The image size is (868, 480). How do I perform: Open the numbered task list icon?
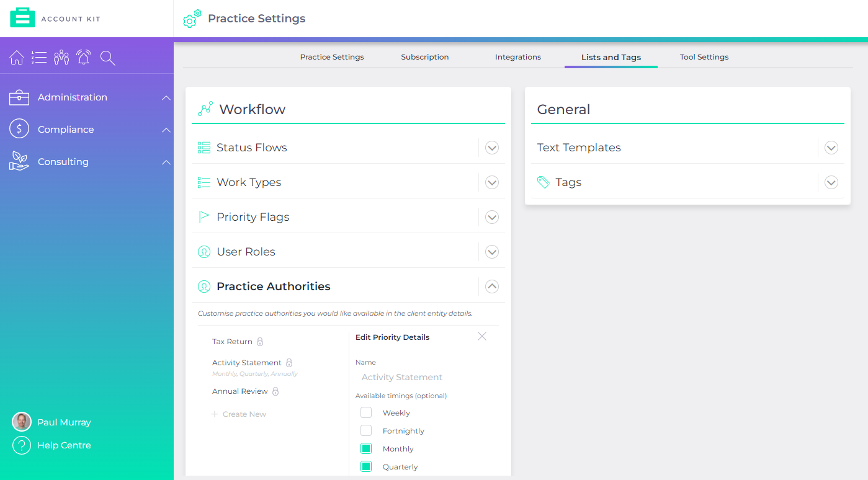[x=39, y=58]
